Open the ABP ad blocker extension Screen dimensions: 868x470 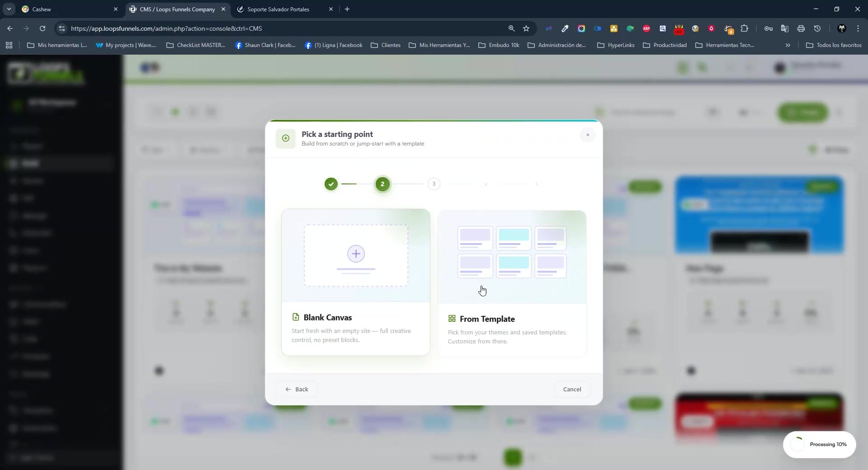point(646,28)
